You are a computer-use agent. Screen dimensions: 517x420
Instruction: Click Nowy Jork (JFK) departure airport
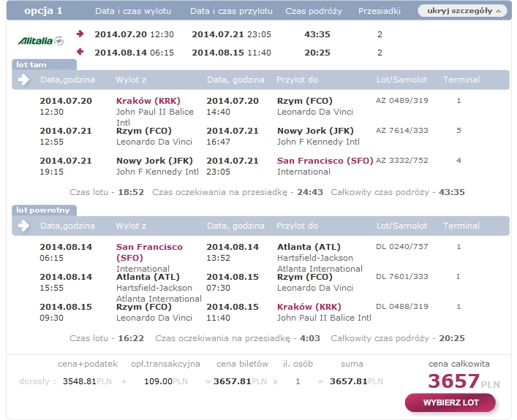click(x=154, y=161)
